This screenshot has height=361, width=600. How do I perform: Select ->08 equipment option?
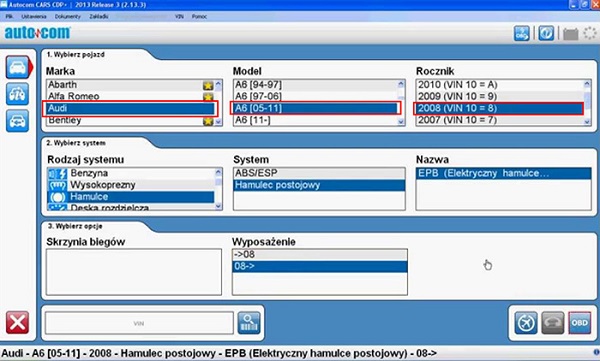(320, 255)
